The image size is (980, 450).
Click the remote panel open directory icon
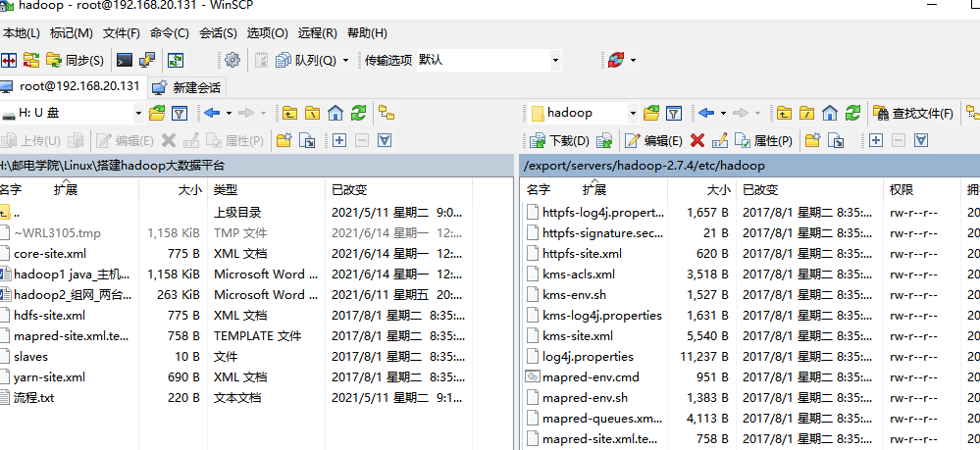point(651,113)
